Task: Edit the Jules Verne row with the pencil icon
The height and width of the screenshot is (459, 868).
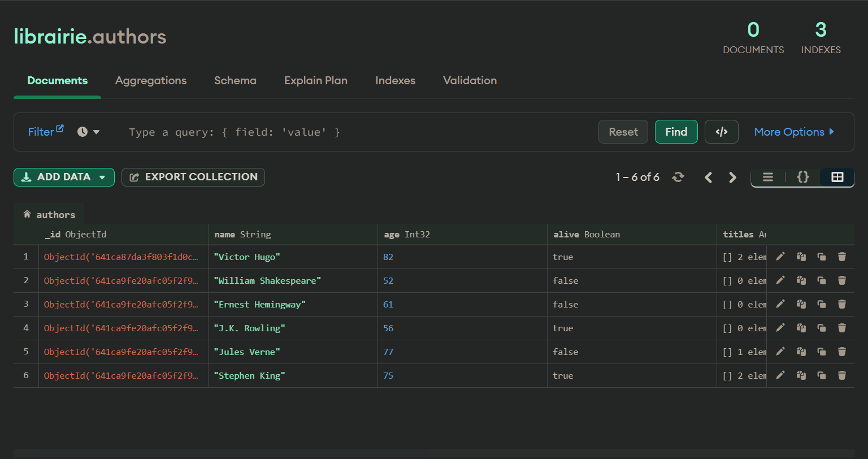Action: tap(780, 352)
